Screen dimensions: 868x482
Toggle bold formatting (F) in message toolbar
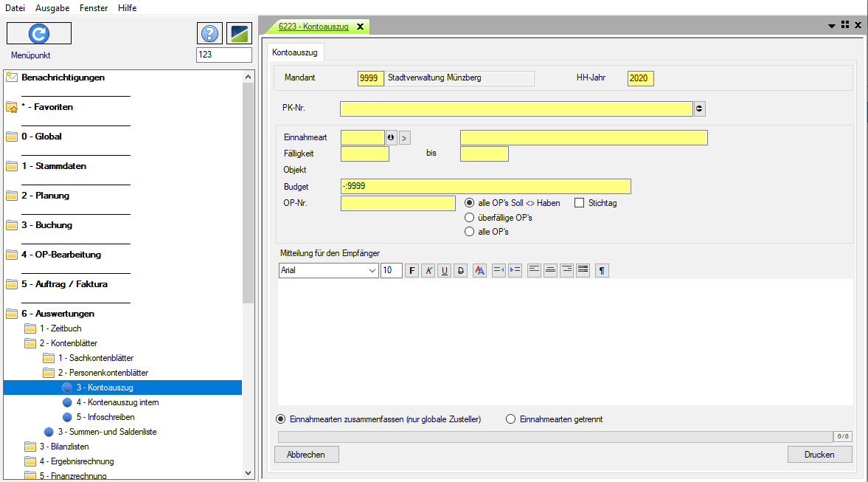coord(412,271)
